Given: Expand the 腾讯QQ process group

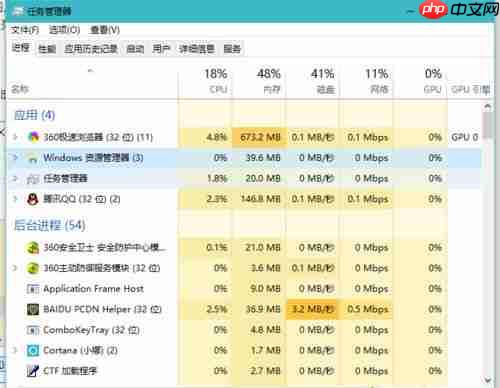Looking at the screenshot, I should [x=15, y=199].
